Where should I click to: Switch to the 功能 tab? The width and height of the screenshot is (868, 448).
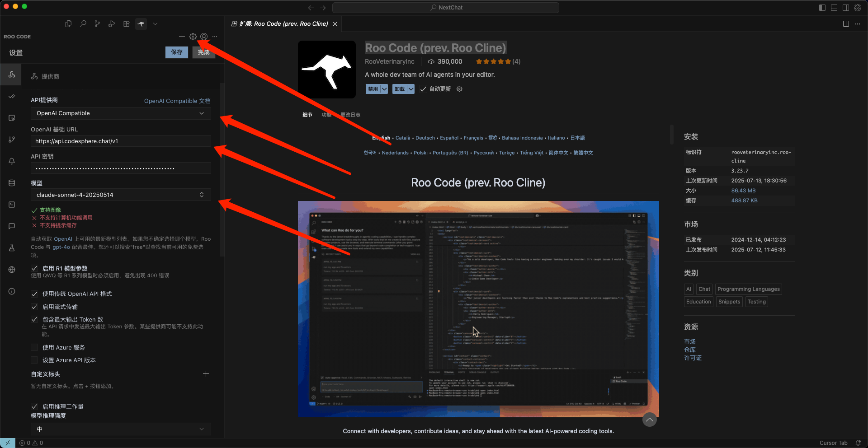(326, 115)
